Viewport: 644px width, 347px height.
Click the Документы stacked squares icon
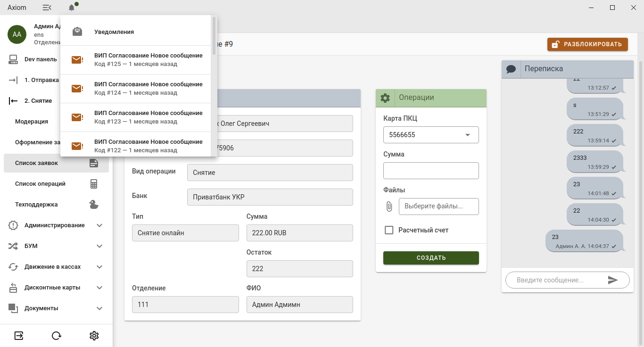click(13, 308)
